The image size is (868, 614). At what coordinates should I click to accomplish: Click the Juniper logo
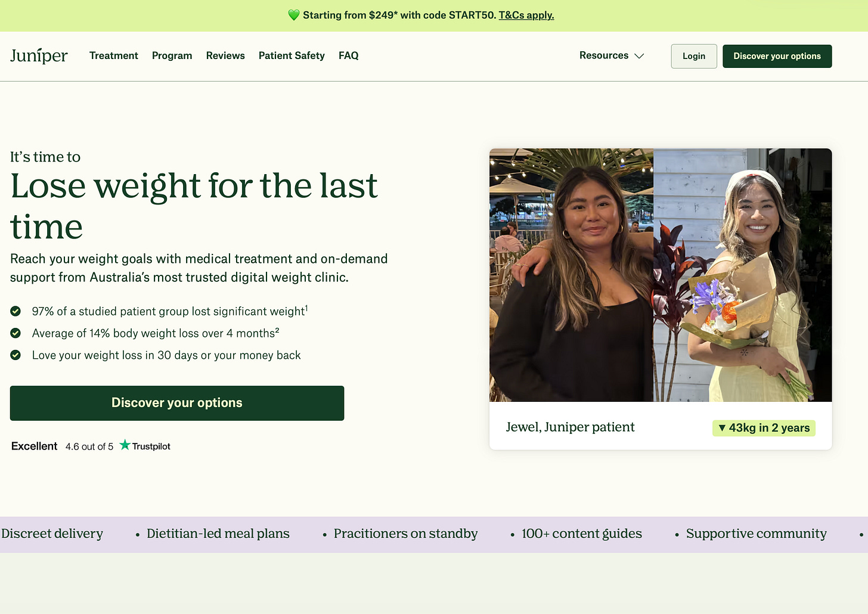point(39,56)
